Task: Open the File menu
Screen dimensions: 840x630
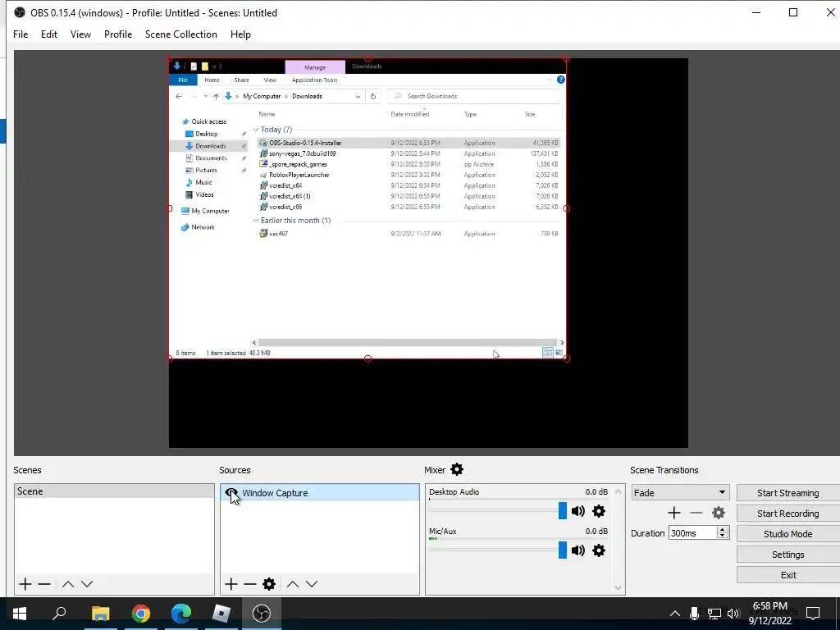Action: tap(21, 34)
